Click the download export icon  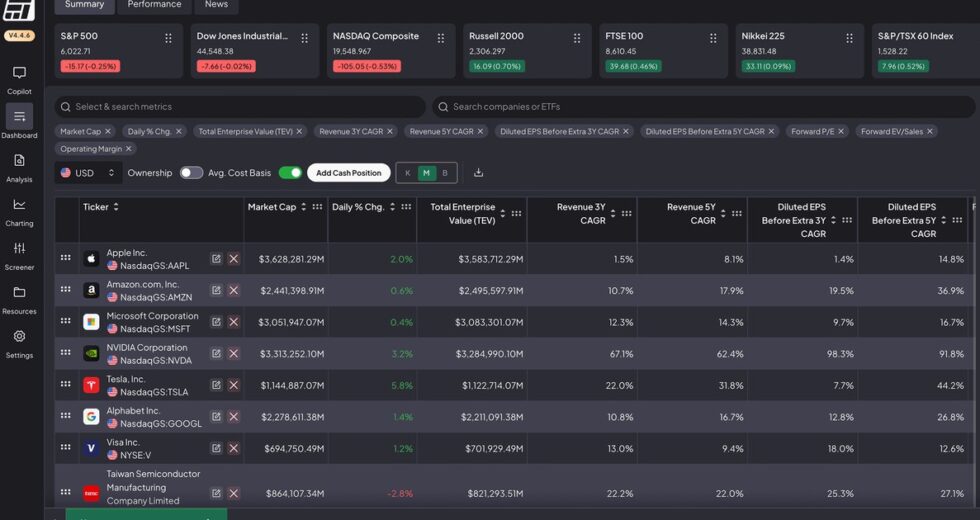(478, 172)
